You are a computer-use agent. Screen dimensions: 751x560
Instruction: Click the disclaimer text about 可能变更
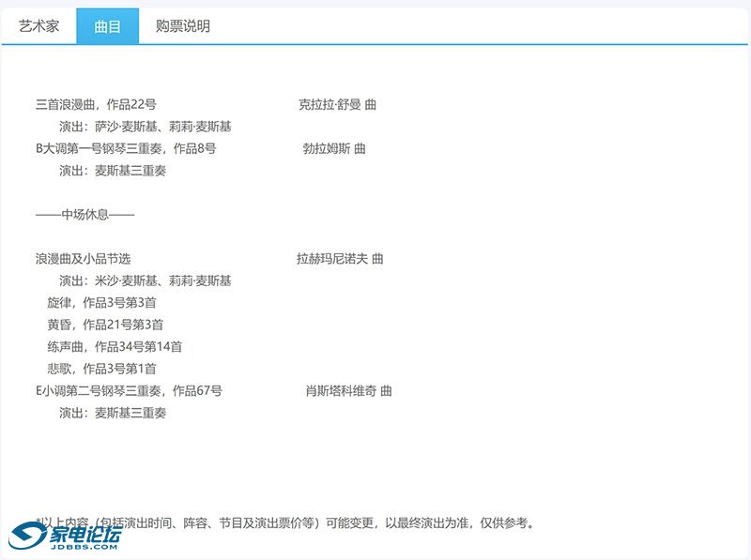[286, 522]
